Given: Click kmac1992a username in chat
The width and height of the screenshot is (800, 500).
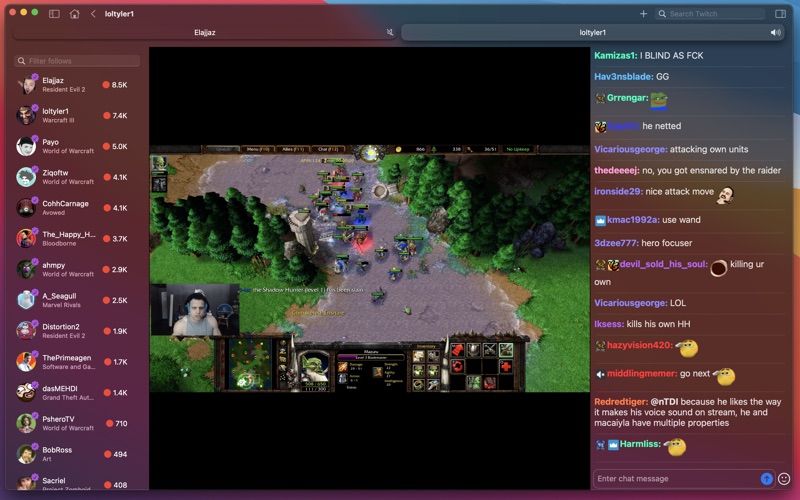Looking at the screenshot, I should (633, 220).
